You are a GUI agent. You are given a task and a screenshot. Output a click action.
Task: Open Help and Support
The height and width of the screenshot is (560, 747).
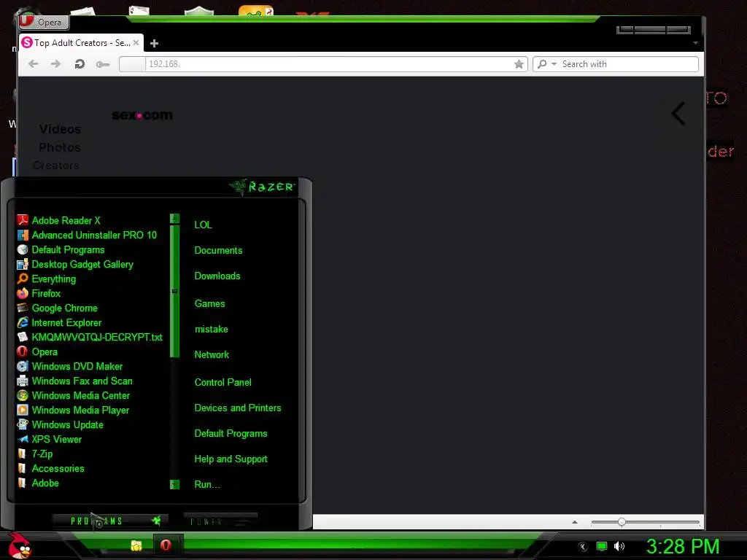click(x=231, y=459)
